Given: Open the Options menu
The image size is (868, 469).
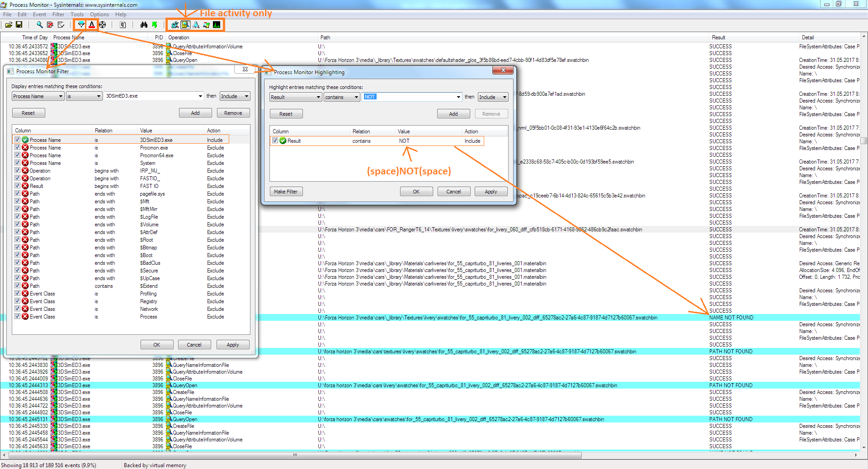Looking at the screenshot, I should [99, 14].
